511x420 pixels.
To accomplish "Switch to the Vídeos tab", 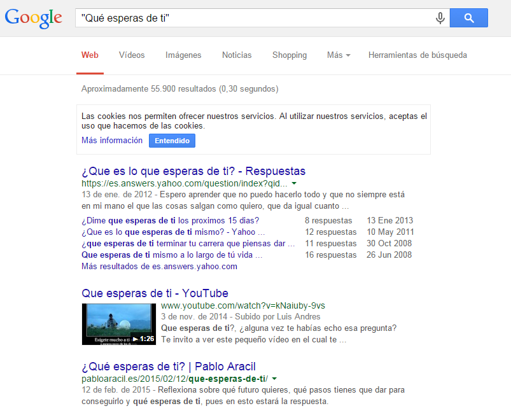I will click(x=132, y=55).
